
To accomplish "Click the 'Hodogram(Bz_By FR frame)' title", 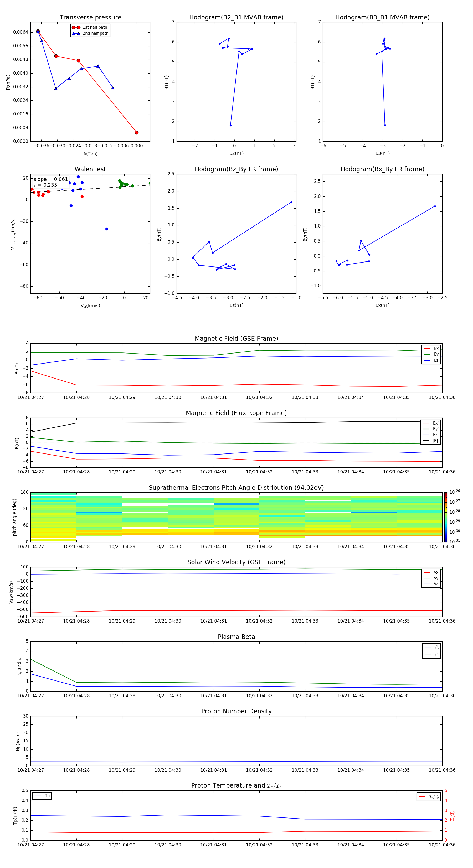I will point(236,169).
